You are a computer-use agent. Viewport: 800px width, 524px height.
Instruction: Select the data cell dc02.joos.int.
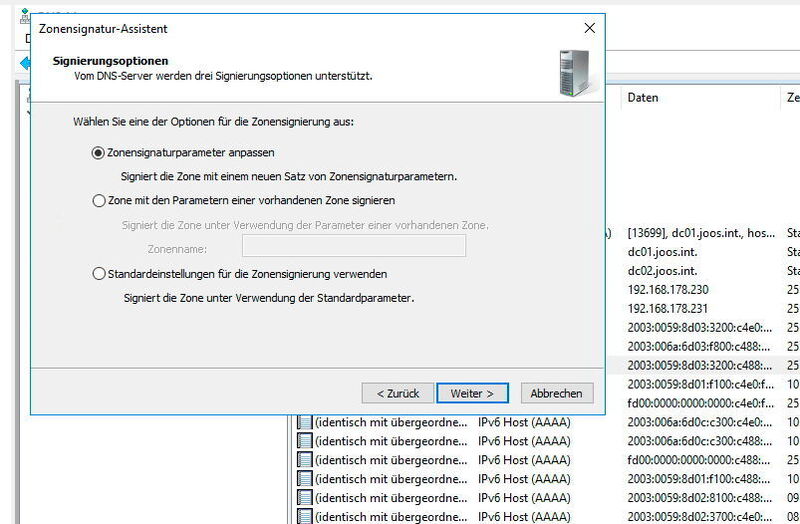click(x=662, y=271)
